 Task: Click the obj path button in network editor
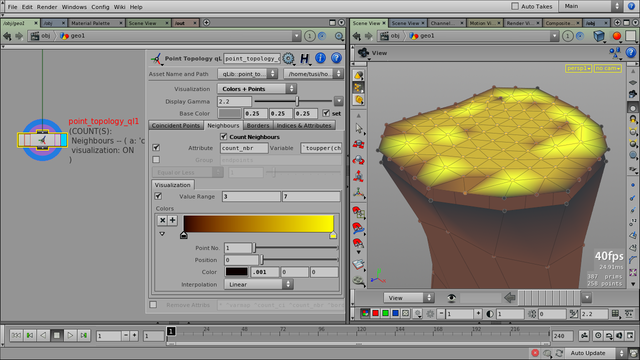40,36
